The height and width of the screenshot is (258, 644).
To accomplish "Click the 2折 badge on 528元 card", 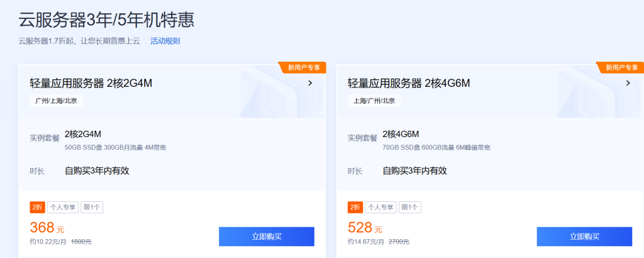I will pyautogui.click(x=355, y=208).
